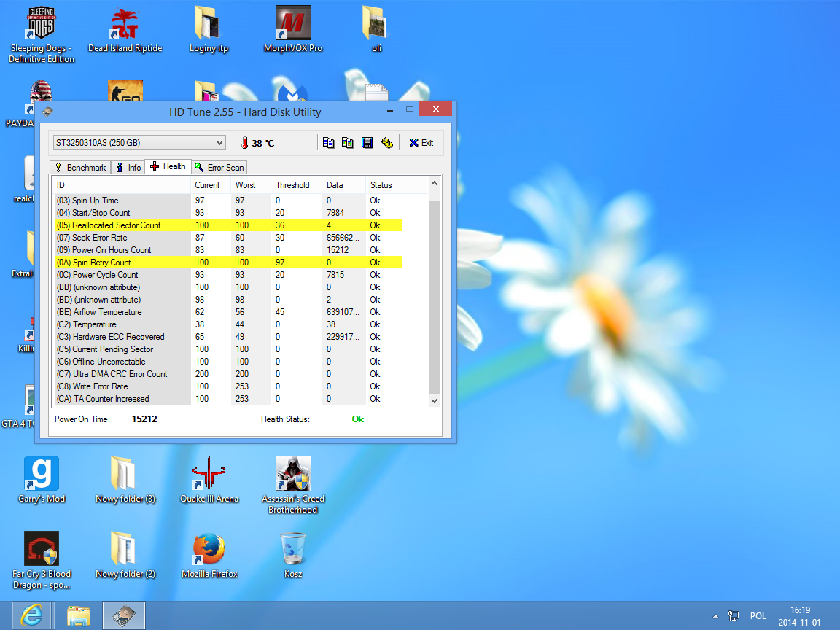Screen dimensions: 840x630
Task: Click the HD Tune title bar app icon
Action: pos(47,112)
